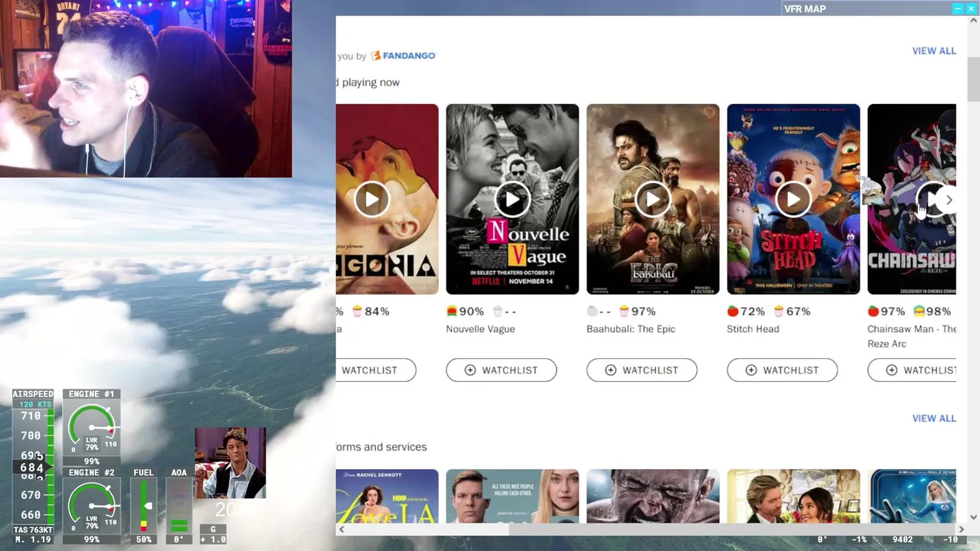Open the Chainsaw Man - The Reze Arc title
Image resolution: width=980 pixels, height=551 pixels.
tap(912, 336)
